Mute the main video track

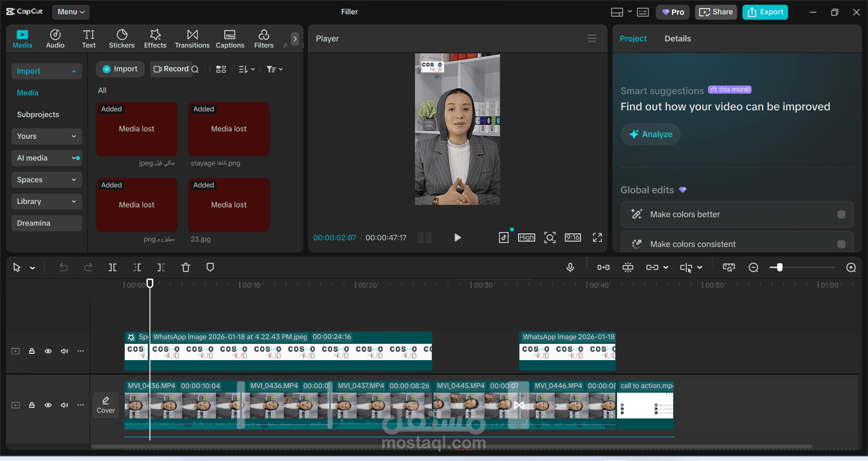point(64,405)
